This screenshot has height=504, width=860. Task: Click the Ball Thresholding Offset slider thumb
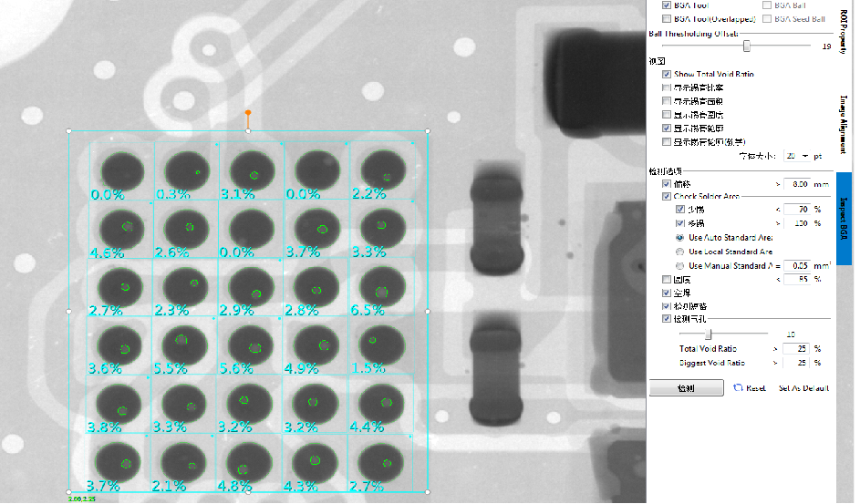point(747,46)
